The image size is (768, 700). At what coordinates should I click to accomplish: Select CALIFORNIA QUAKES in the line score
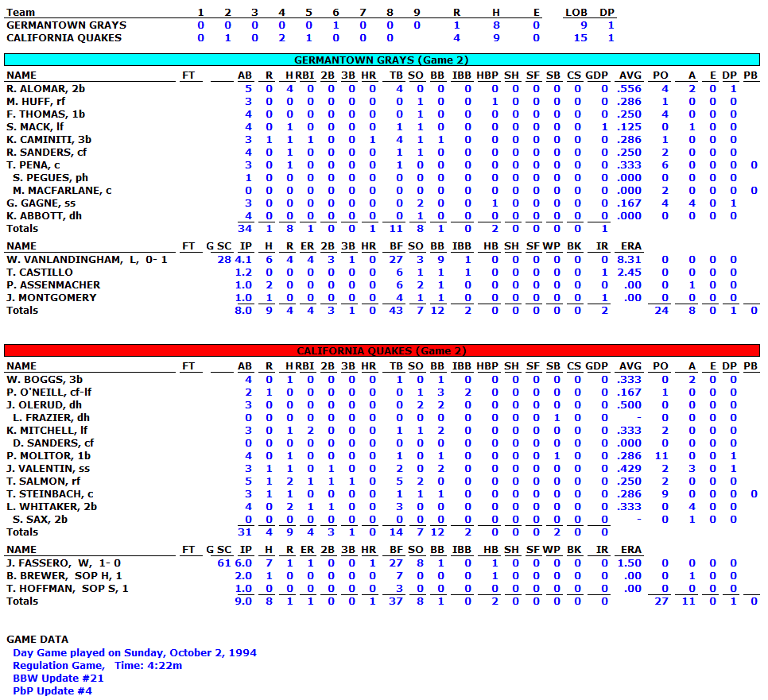click(x=64, y=37)
